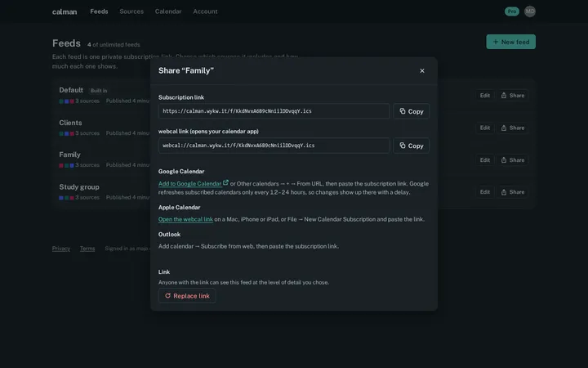Edit the Default feed

pyautogui.click(x=485, y=96)
